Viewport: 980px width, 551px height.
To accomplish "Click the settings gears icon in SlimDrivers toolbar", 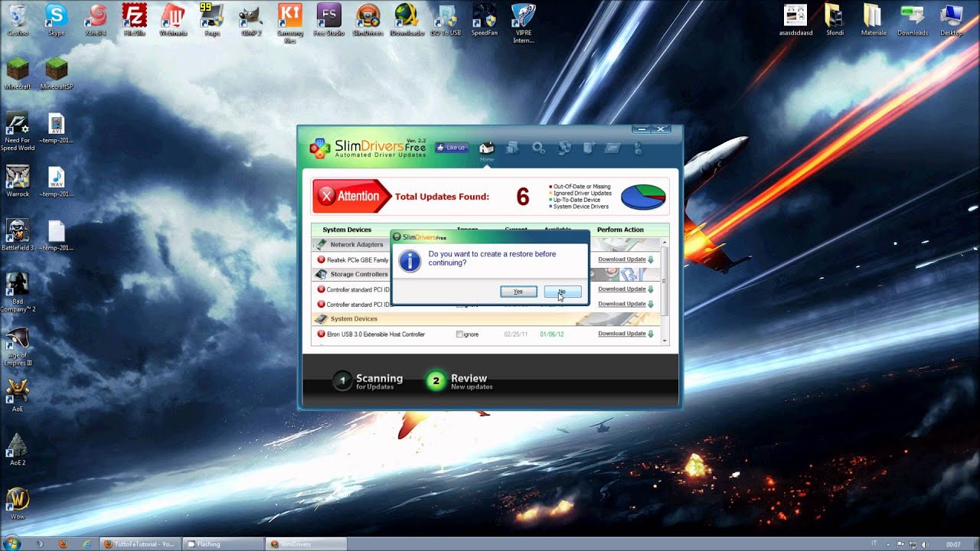I will coord(538,148).
